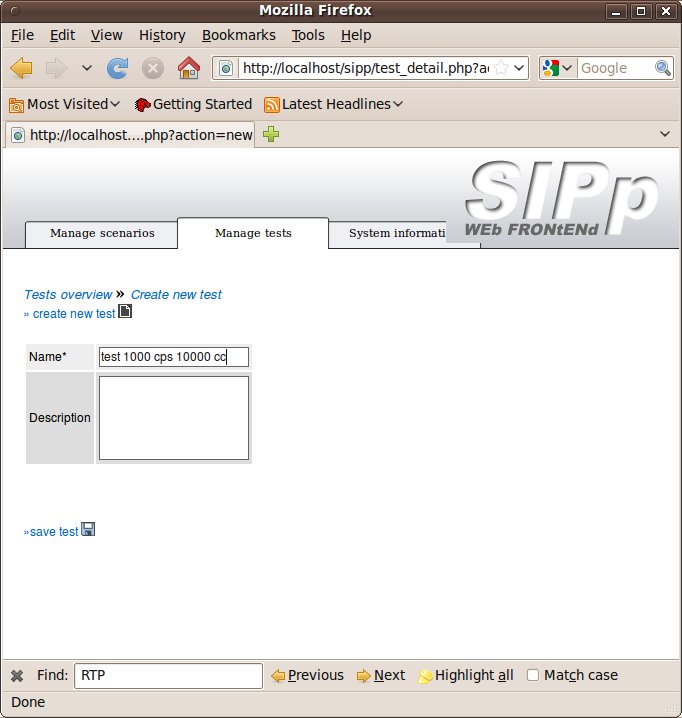Screen dimensions: 682x718
Task: Click the new document icon beside create new test
Action: coord(125,311)
